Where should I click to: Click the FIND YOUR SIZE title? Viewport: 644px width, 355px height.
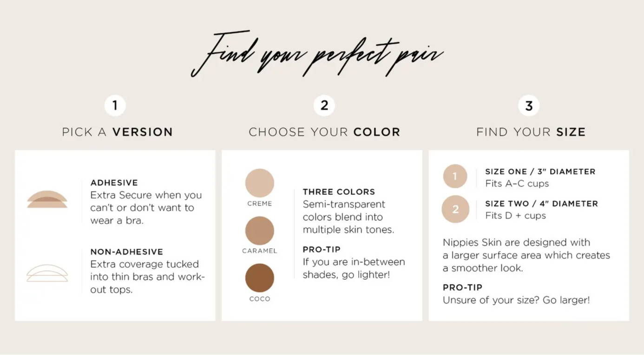pos(531,132)
